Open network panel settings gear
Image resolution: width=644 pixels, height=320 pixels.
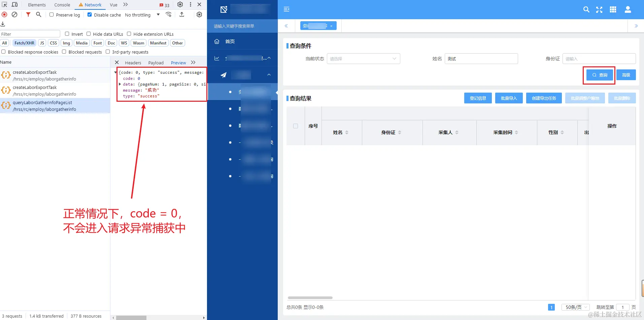click(x=199, y=14)
